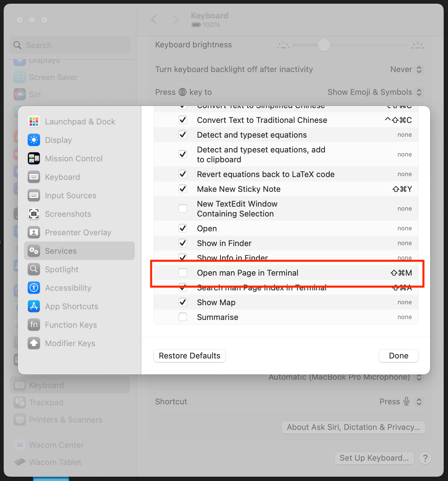Toggle Detect and typeset equations, add to clipboard
Viewport: 448px width, 481px height.
pyautogui.click(x=183, y=154)
